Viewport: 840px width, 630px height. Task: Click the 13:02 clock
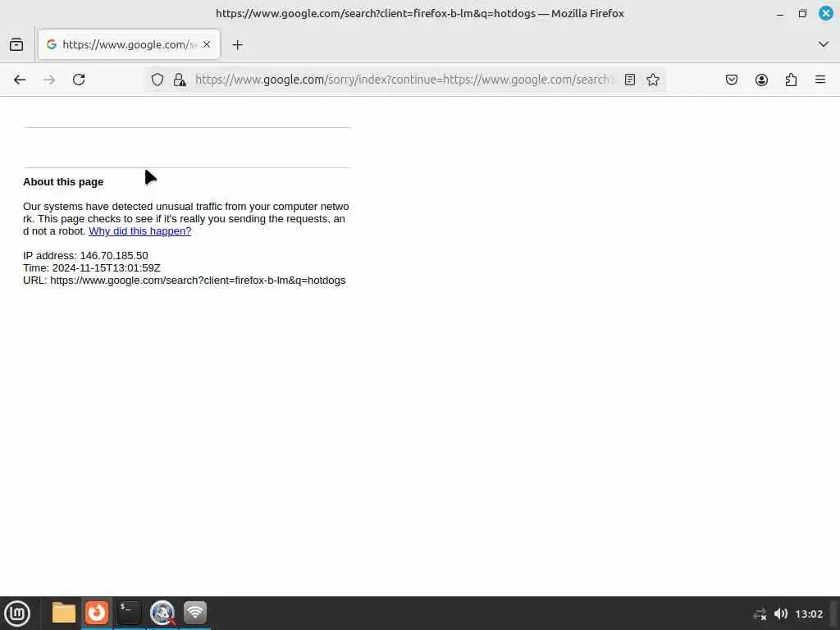pos(809,614)
